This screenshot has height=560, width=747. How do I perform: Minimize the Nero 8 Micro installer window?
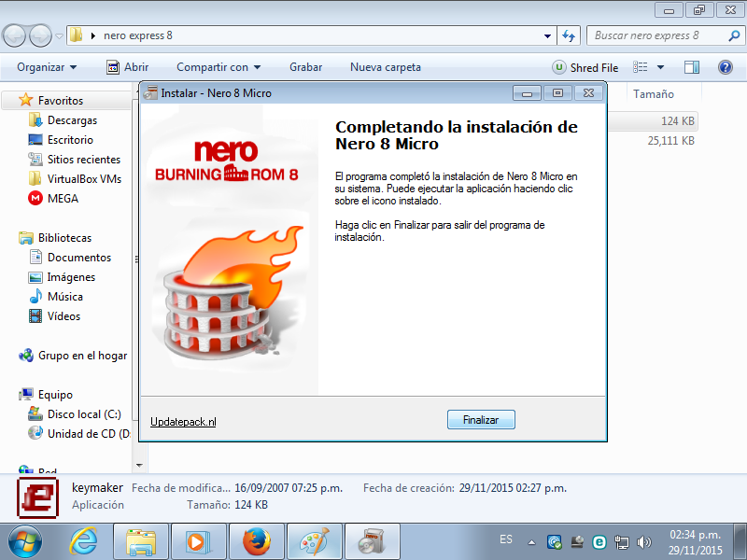(527, 92)
